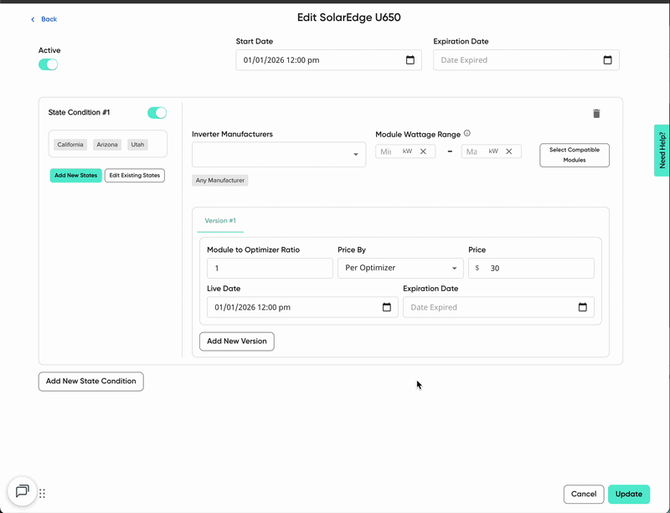Screen dimensions: 670x513
Task: Open the Price By dropdown
Action: pyautogui.click(x=400, y=268)
